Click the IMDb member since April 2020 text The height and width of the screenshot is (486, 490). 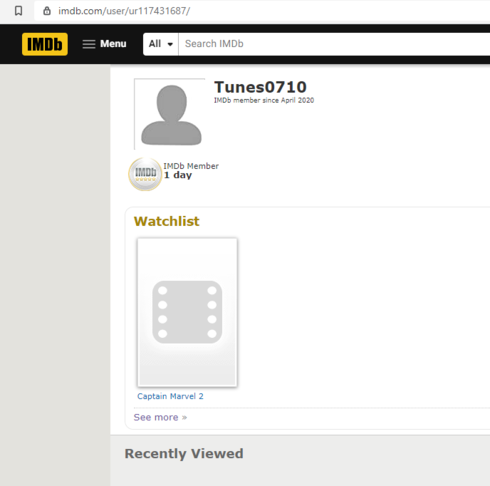pos(264,100)
